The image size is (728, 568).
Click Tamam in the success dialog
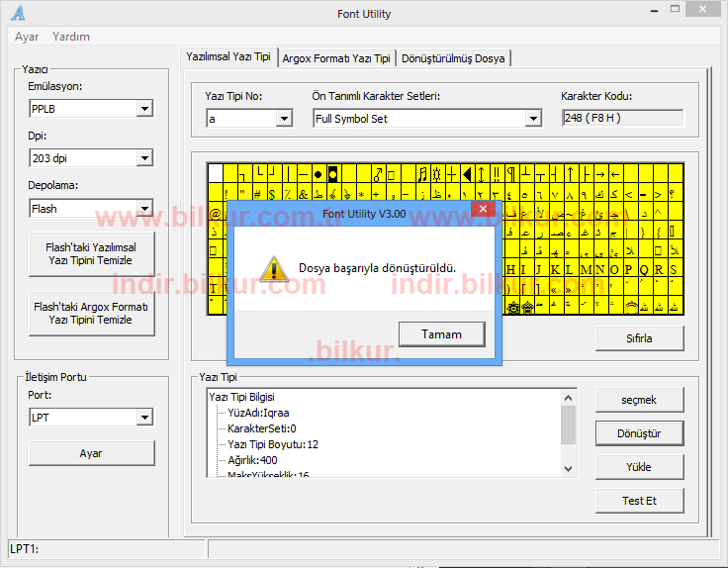(x=441, y=334)
